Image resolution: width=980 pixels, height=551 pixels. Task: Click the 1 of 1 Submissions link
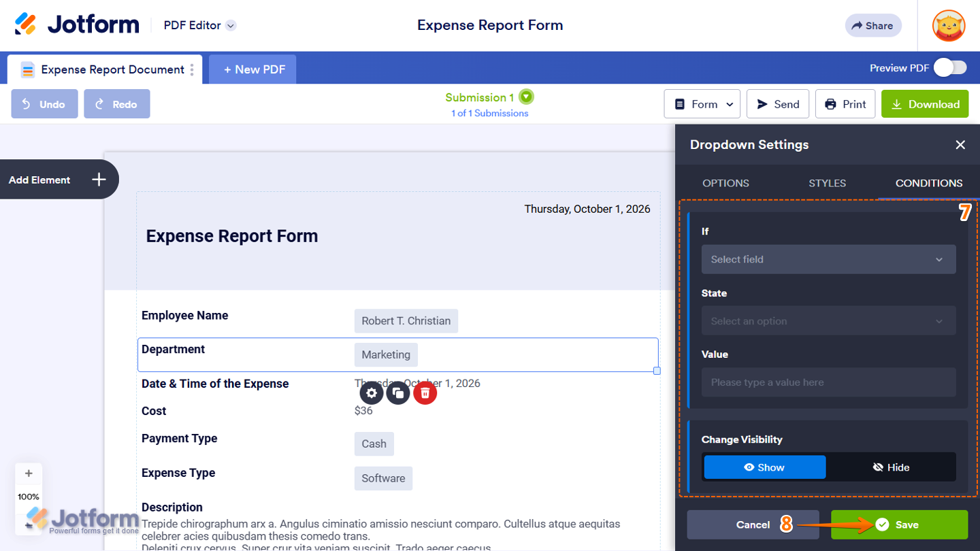click(x=489, y=113)
